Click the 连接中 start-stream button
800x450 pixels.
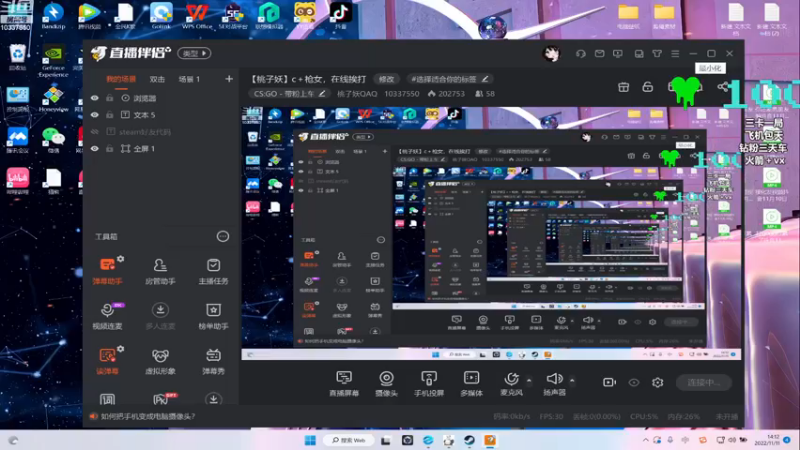704,382
